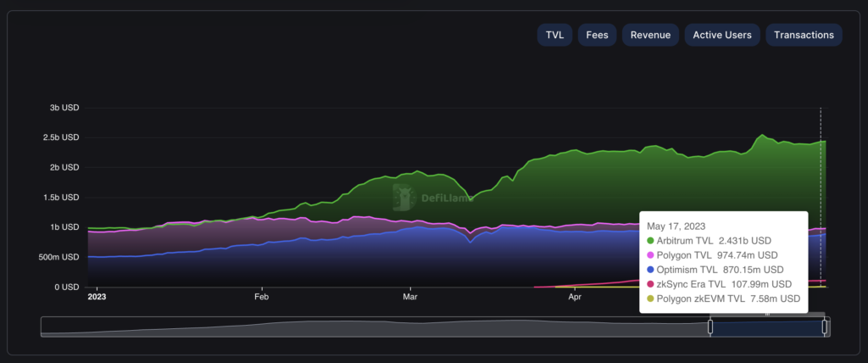Click yellow Polygon zkEVM TVL legend dot

pyautogui.click(x=650, y=299)
